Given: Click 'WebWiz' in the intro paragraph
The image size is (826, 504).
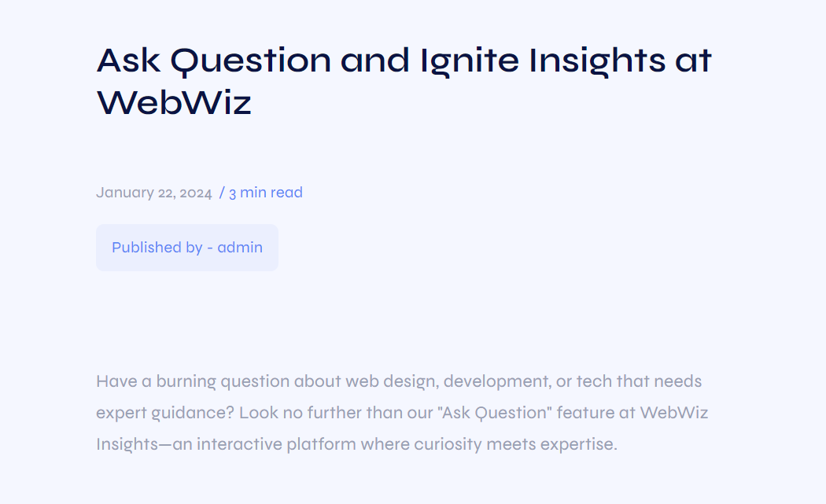Looking at the screenshot, I should pos(673,412).
